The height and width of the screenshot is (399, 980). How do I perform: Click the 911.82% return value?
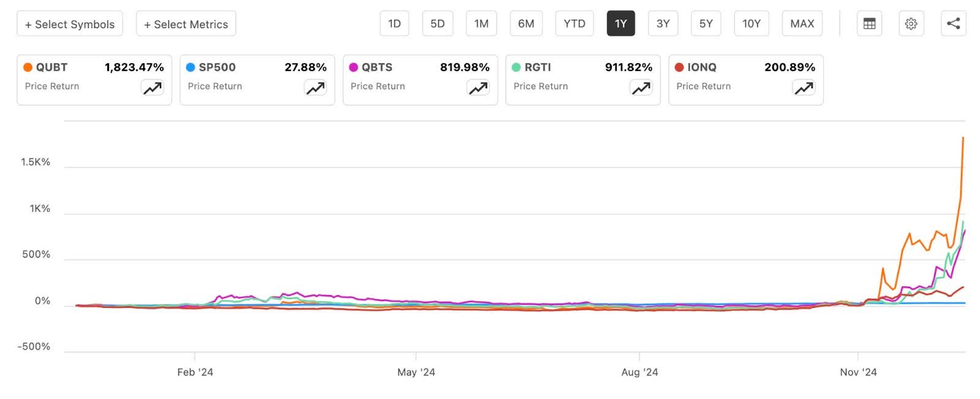click(628, 67)
